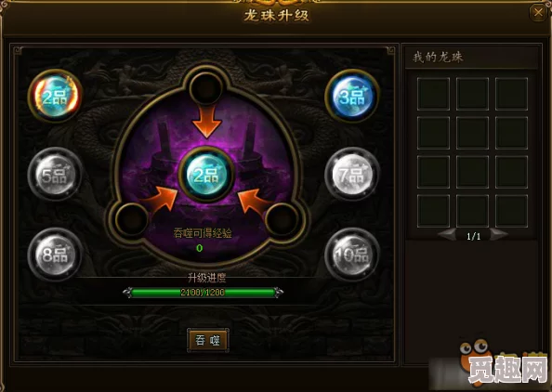This screenshot has width=552, height=392.
Task: Choose the locked 8品 dragon orb
Action: click(x=55, y=255)
